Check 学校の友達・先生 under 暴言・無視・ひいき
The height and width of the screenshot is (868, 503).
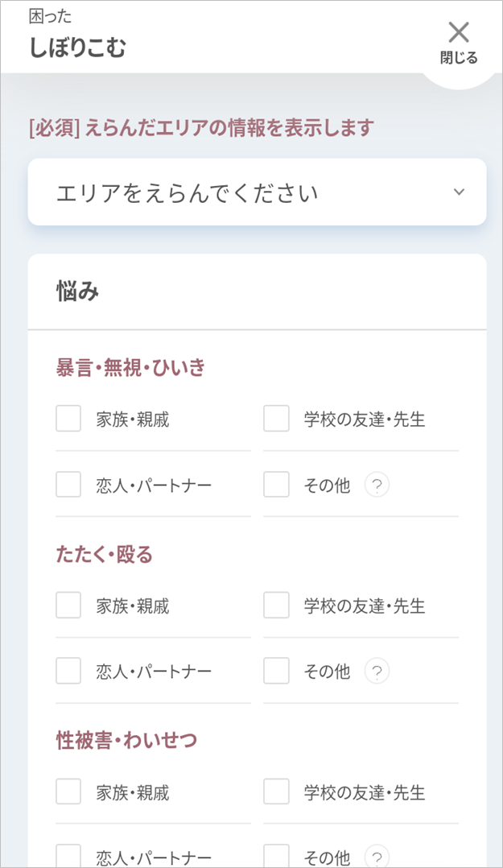click(276, 419)
